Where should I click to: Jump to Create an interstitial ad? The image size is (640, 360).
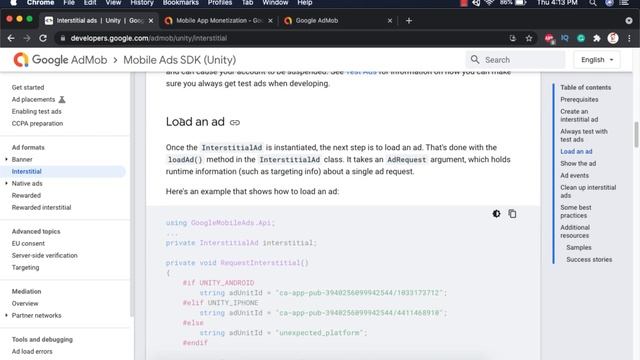pos(579,116)
